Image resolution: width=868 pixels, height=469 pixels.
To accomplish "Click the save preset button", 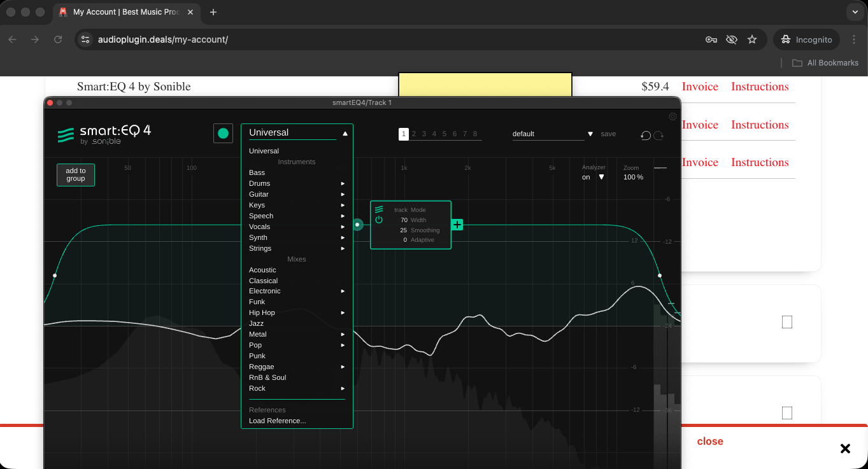I will point(608,134).
